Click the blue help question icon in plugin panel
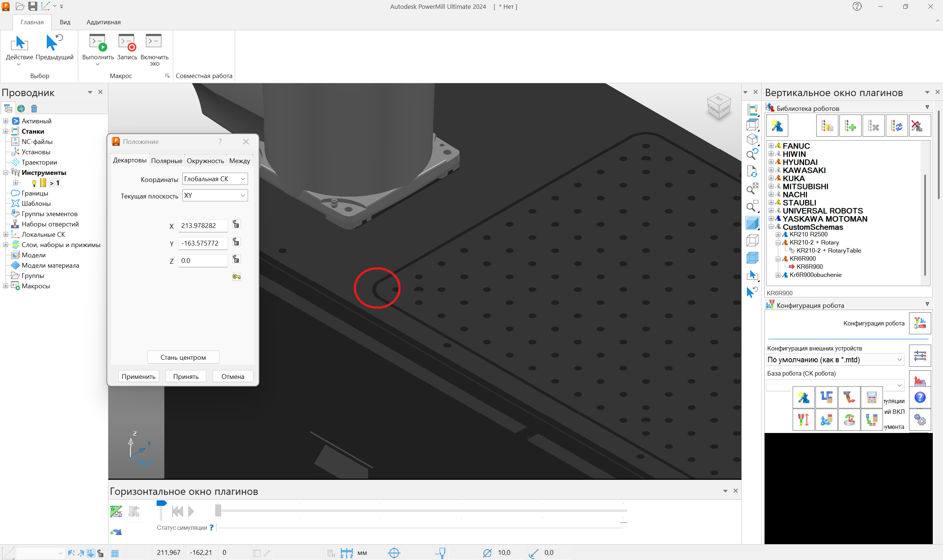943x560 pixels. pos(920,397)
